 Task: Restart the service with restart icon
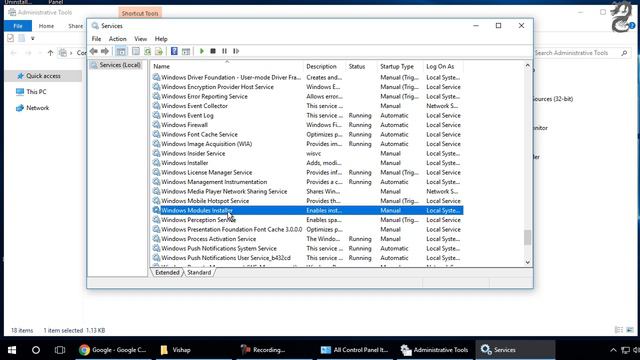[236, 51]
